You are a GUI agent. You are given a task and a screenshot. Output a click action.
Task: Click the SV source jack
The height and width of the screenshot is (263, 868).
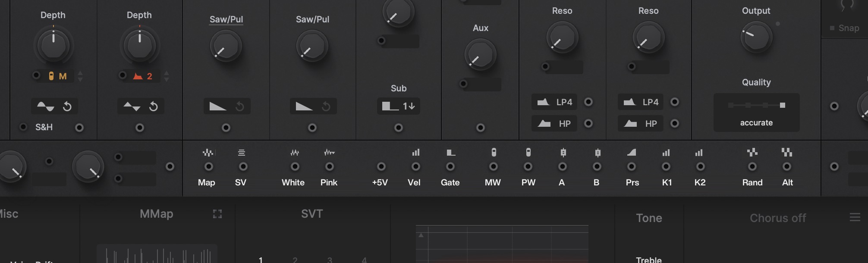click(x=243, y=166)
